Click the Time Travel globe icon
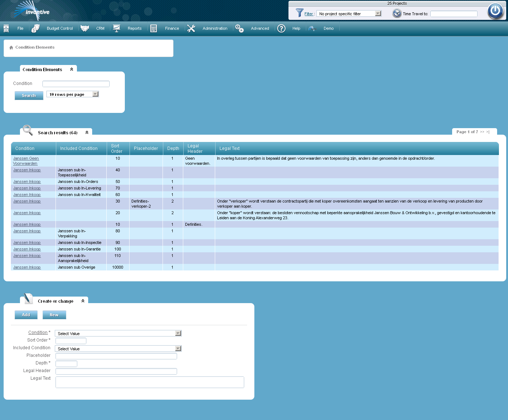The image size is (508, 420). click(397, 13)
